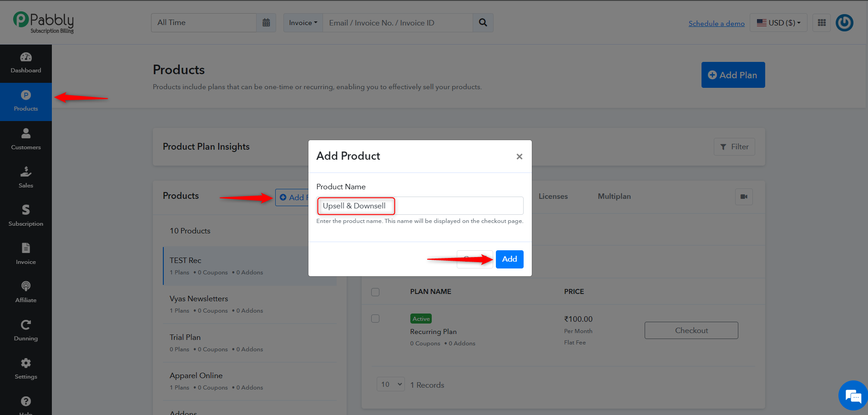Click the 10 Products count text
This screenshot has height=415, width=868.
click(190, 231)
